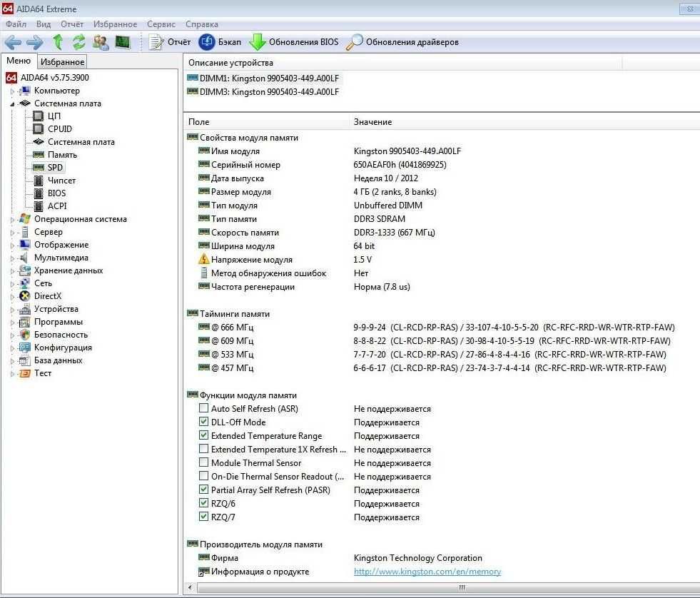The image size is (700, 598).
Task: Expand the Конфигурация tree node
Action: pyautogui.click(x=13, y=348)
